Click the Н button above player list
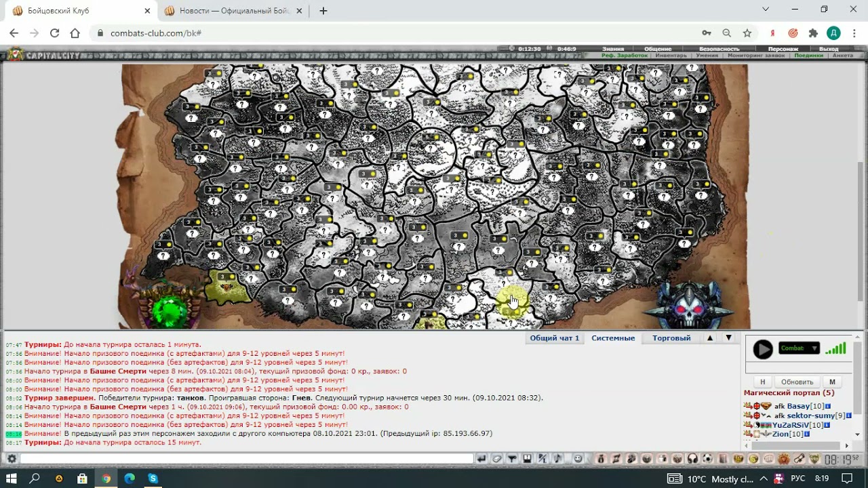This screenshot has height=488, width=868. point(762,382)
